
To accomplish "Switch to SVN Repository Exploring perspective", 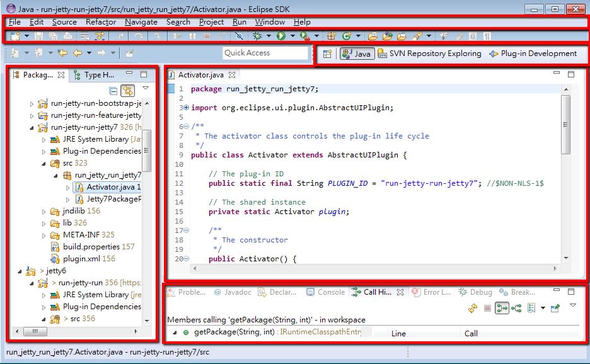I will tap(429, 54).
